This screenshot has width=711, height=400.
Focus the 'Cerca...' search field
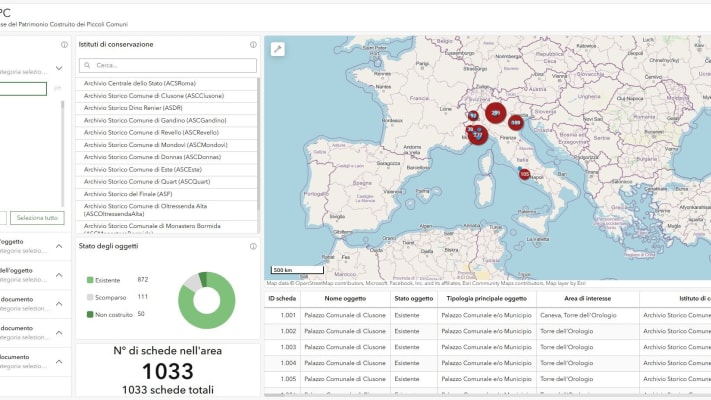pyautogui.click(x=167, y=65)
